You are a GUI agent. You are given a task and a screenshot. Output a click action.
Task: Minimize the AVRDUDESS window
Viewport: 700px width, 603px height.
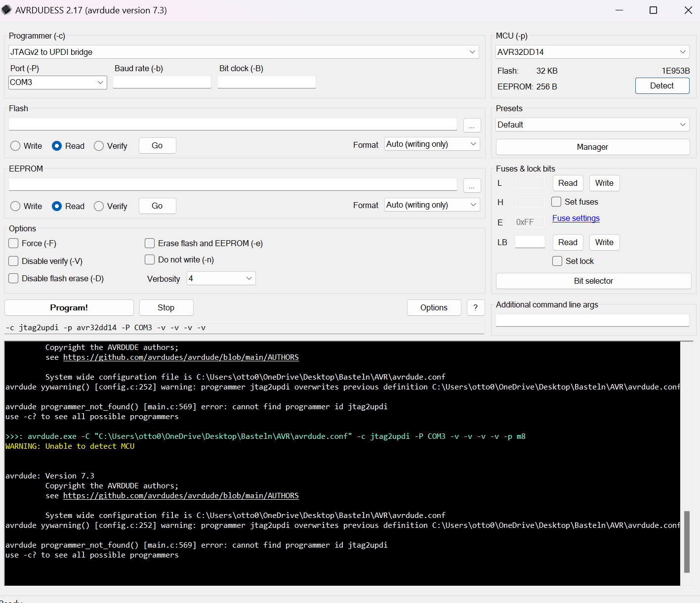pos(619,10)
